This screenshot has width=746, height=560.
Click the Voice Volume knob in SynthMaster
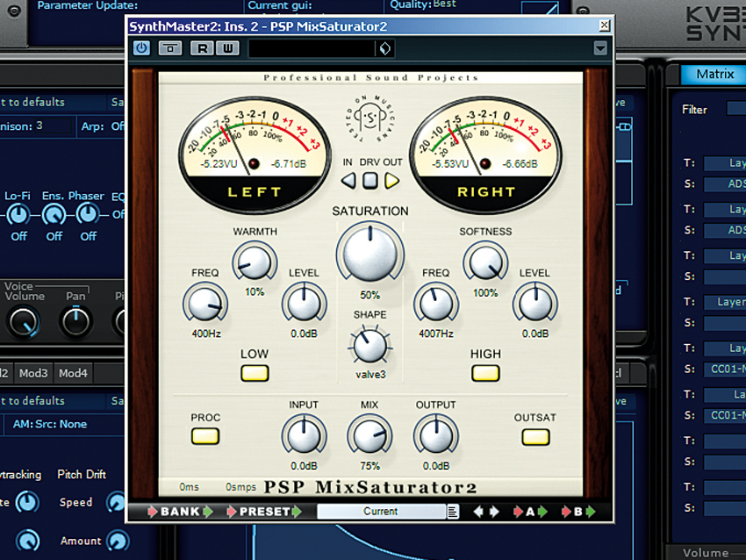click(x=24, y=322)
